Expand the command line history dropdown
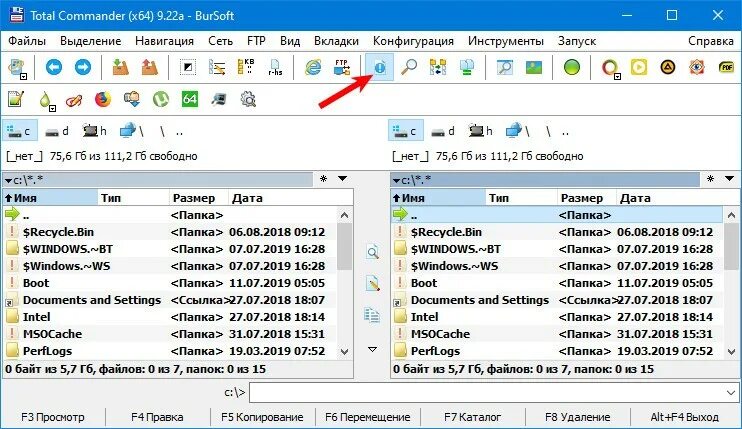 click(x=731, y=393)
